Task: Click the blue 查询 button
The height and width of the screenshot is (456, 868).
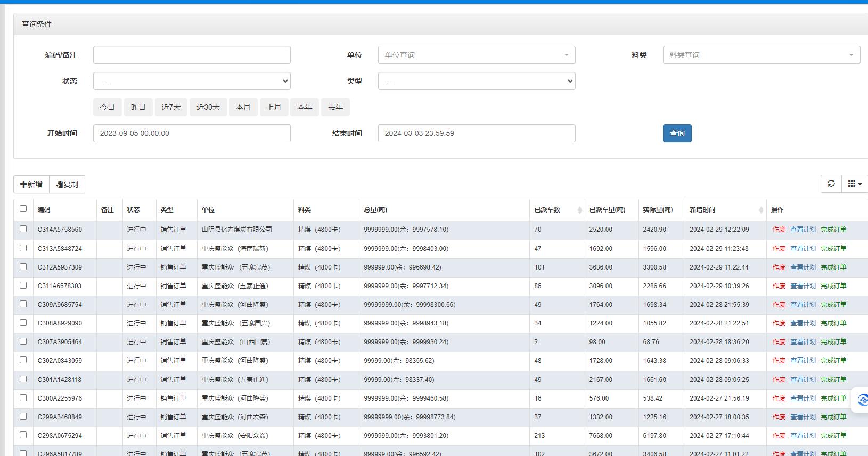Action: (x=677, y=133)
